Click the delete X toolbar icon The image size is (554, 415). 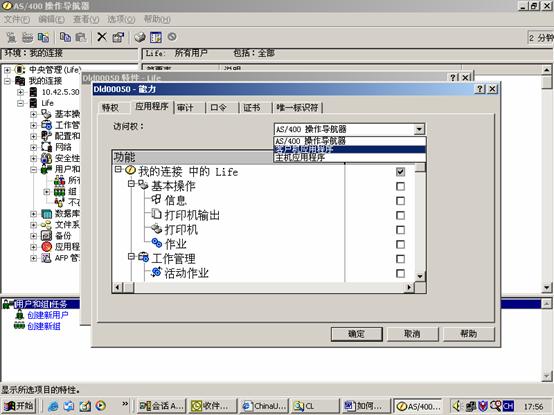click(102, 37)
